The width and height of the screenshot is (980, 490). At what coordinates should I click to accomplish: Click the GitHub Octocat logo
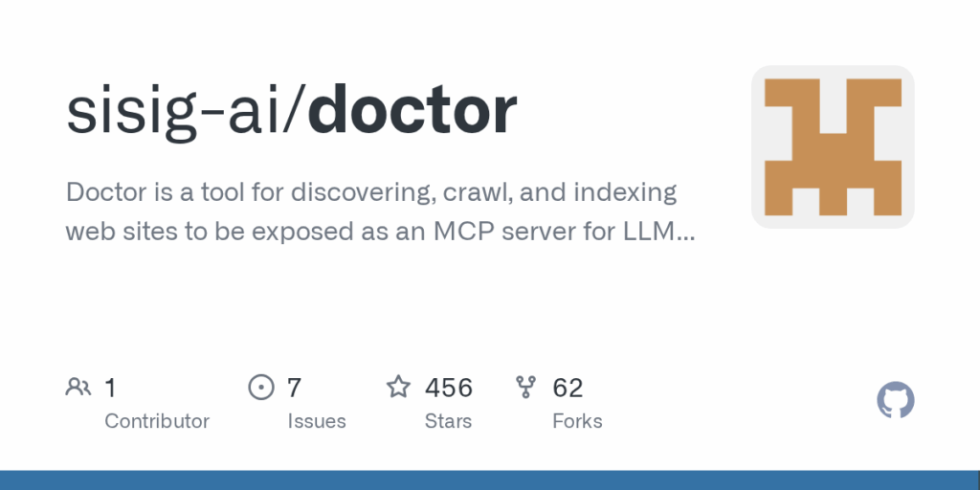click(895, 400)
